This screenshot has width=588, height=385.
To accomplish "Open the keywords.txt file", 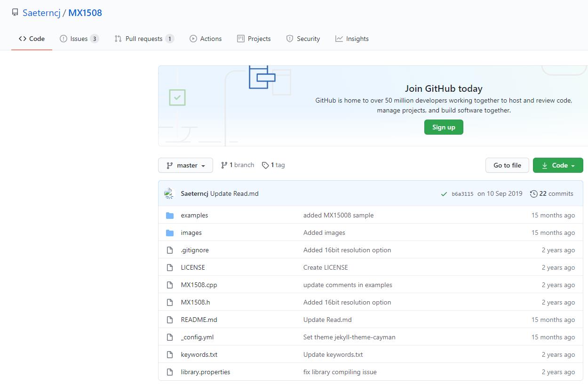I will [x=199, y=354].
